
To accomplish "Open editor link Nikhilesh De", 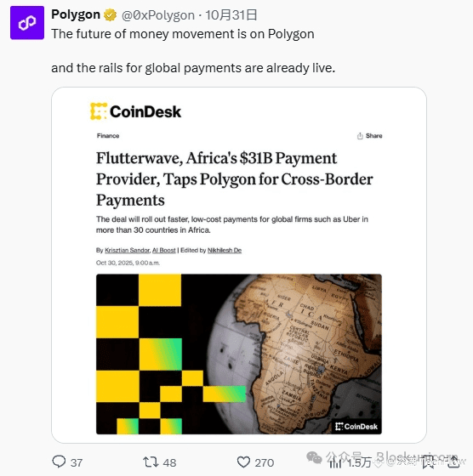I will pyautogui.click(x=225, y=250).
